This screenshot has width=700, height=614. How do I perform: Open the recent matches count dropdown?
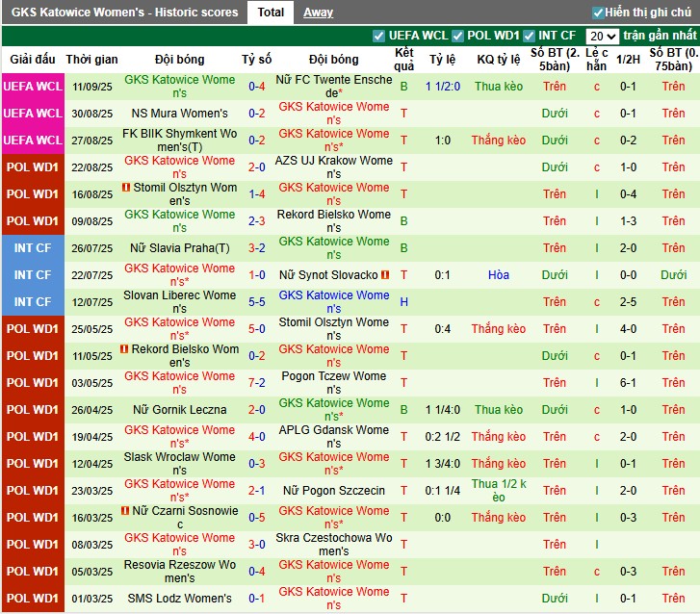pos(602,36)
